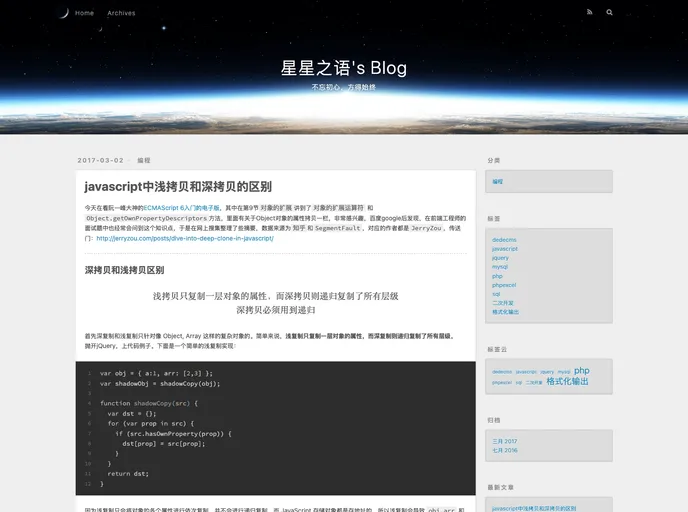688x512 pixels.
Task: Click code line 'var shadowObj = shadowCopy(obj);'
Action: point(160,383)
